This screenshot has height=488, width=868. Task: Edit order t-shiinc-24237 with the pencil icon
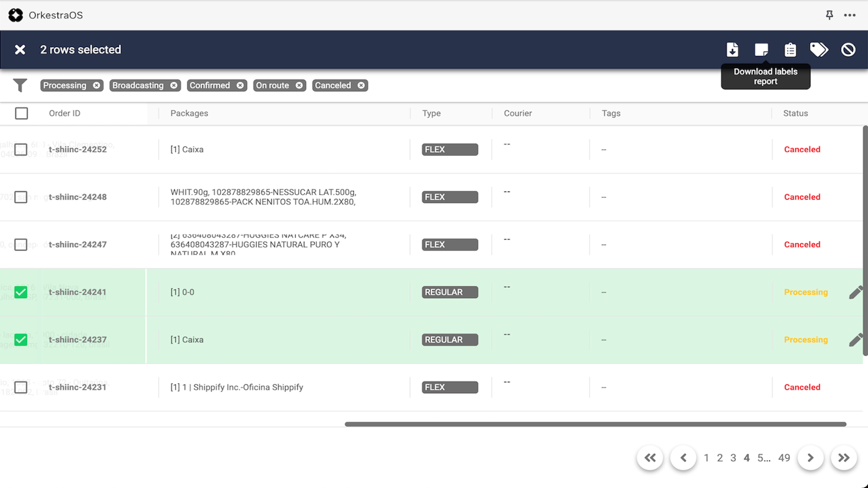click(x=856, y=341)
